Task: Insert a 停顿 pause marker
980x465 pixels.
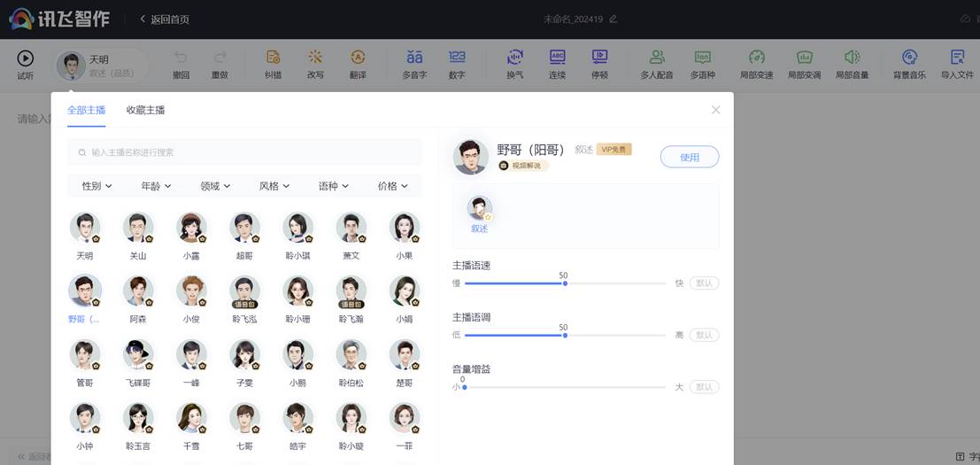Action: pos(599,58)
